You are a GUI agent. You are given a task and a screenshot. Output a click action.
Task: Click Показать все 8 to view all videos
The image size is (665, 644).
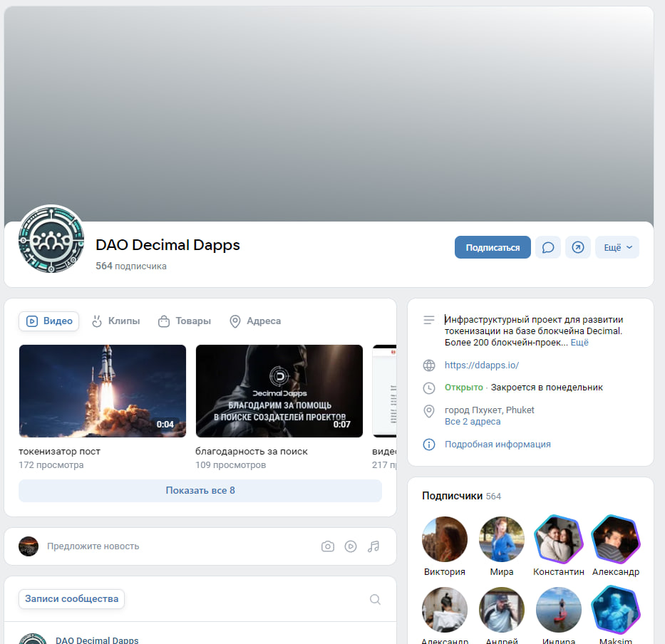tap(200, 490)
